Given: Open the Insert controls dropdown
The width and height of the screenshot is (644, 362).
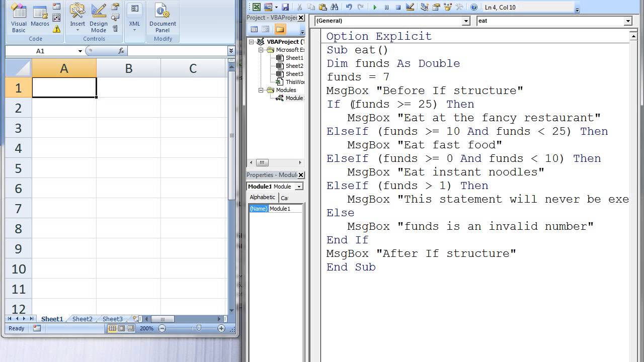Looking at the screenshot, I should click(x=77, y=18).
